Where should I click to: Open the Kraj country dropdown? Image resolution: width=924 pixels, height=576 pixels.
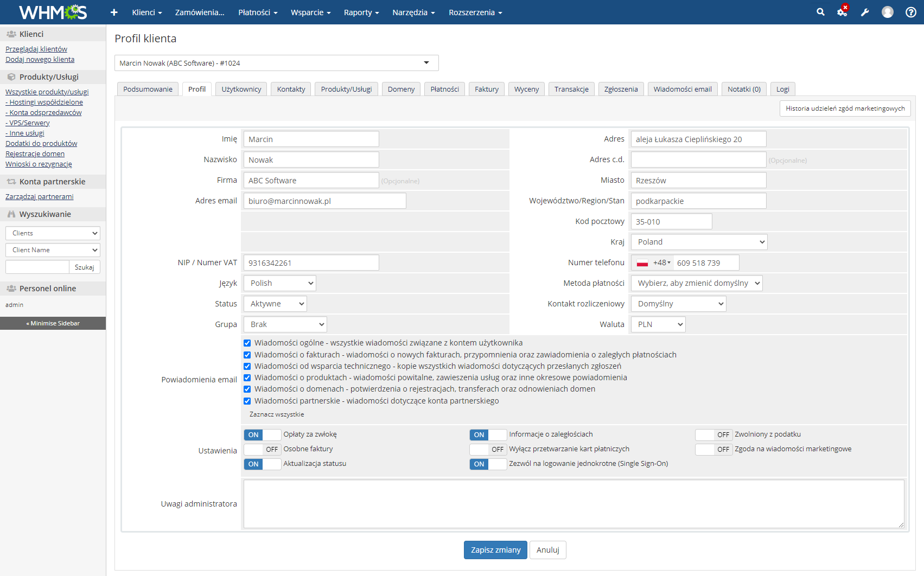tap(698, 241)
